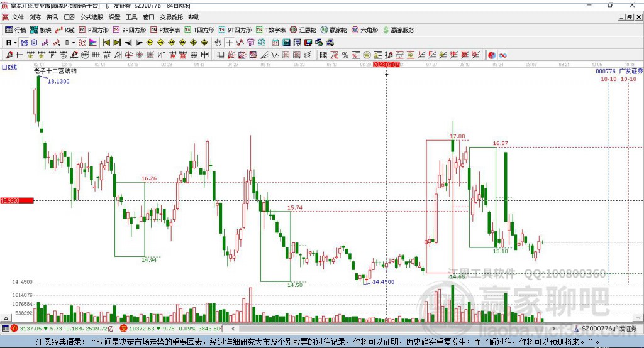Expand the candlestick style dropdown arrow
The height and width of the screenshot is (348, 644).
pos(74,43)
